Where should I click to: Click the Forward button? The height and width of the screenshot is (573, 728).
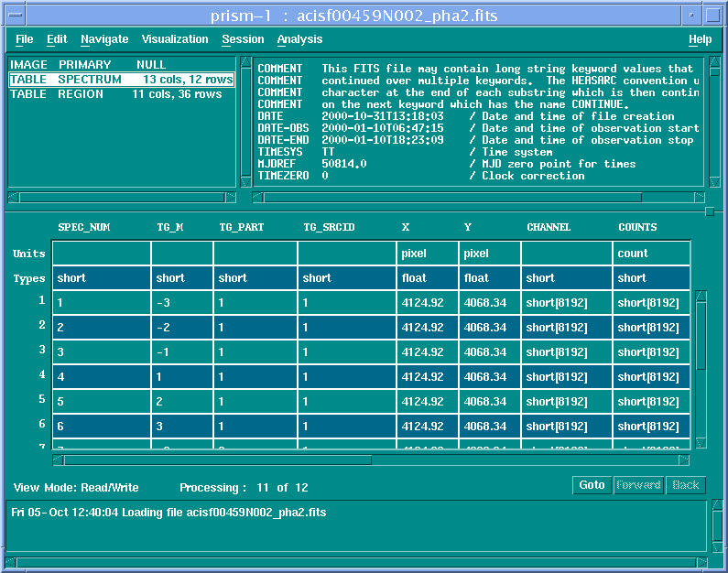(638, 485)
